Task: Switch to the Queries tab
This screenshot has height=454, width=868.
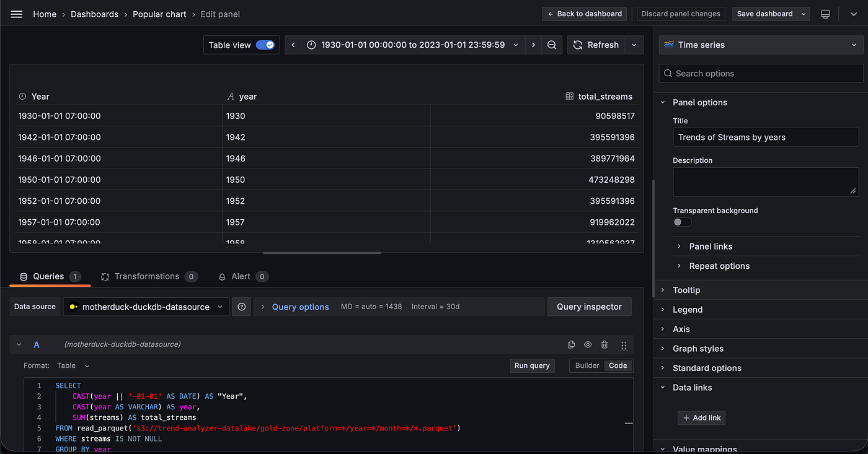Action: [x=50, y=276]
